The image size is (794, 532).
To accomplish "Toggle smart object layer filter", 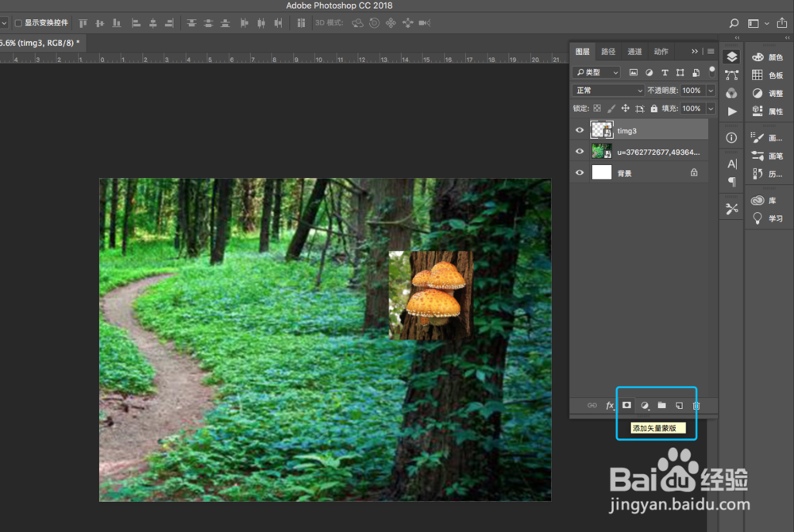I will click(x=696, y=72).
